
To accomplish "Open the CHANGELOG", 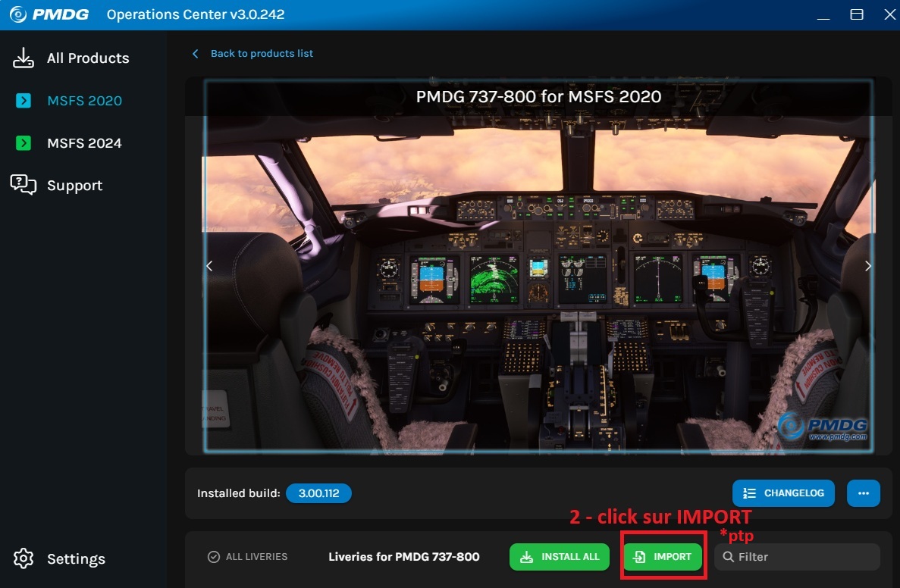I will 783,493.
